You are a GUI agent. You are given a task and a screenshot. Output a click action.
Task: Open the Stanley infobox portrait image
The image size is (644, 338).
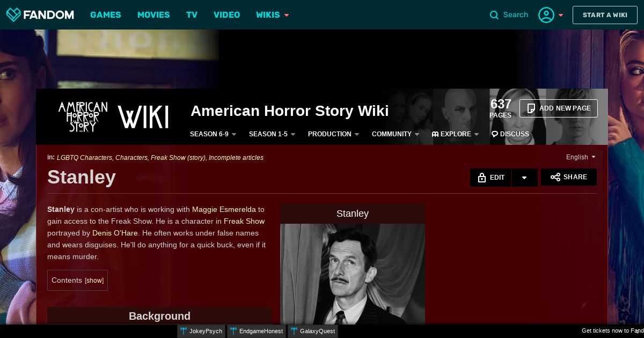[353, 274]
